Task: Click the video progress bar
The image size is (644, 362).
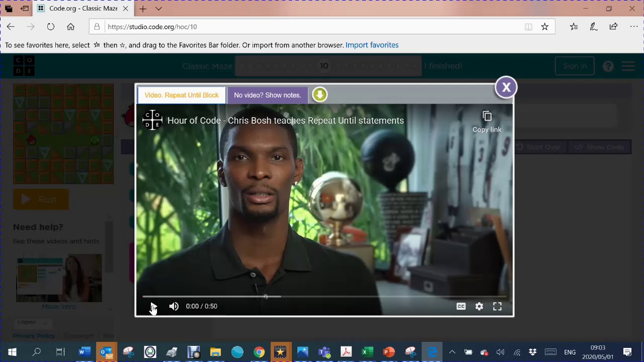Action: 324,297
